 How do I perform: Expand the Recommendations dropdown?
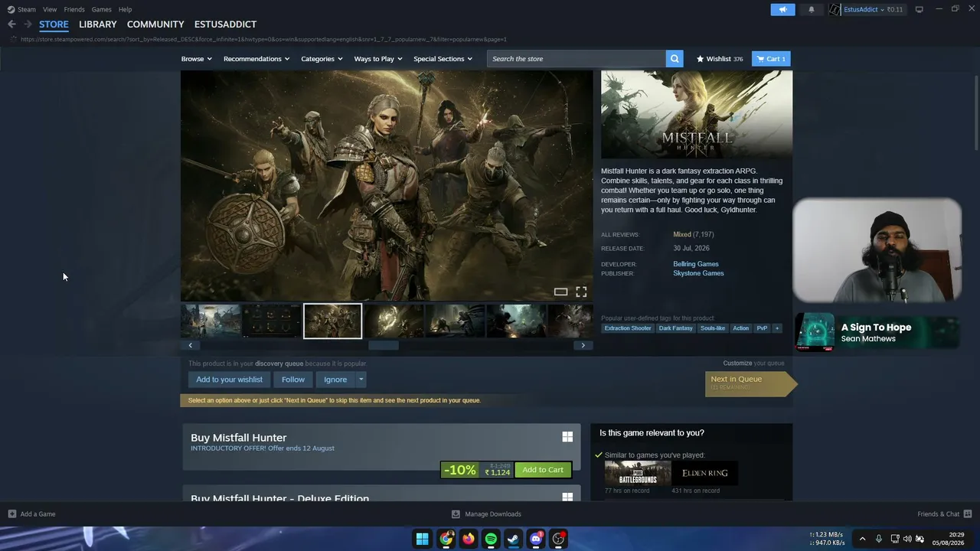point(256,59)
